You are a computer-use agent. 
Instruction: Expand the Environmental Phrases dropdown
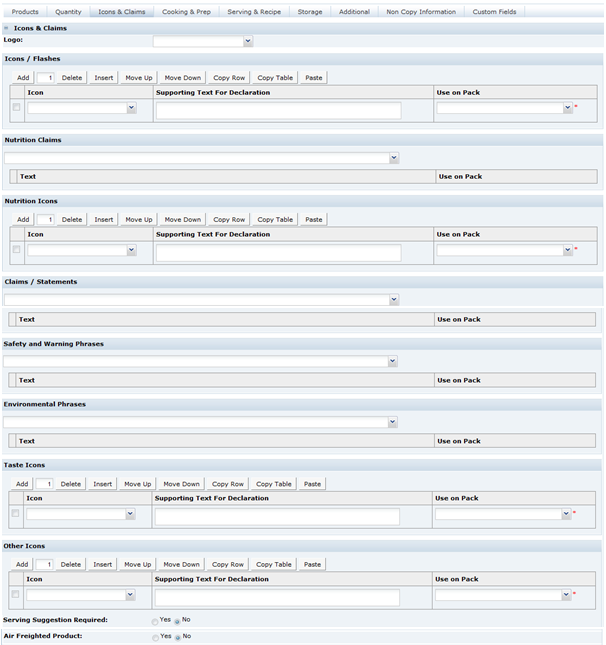click(392, 422)
